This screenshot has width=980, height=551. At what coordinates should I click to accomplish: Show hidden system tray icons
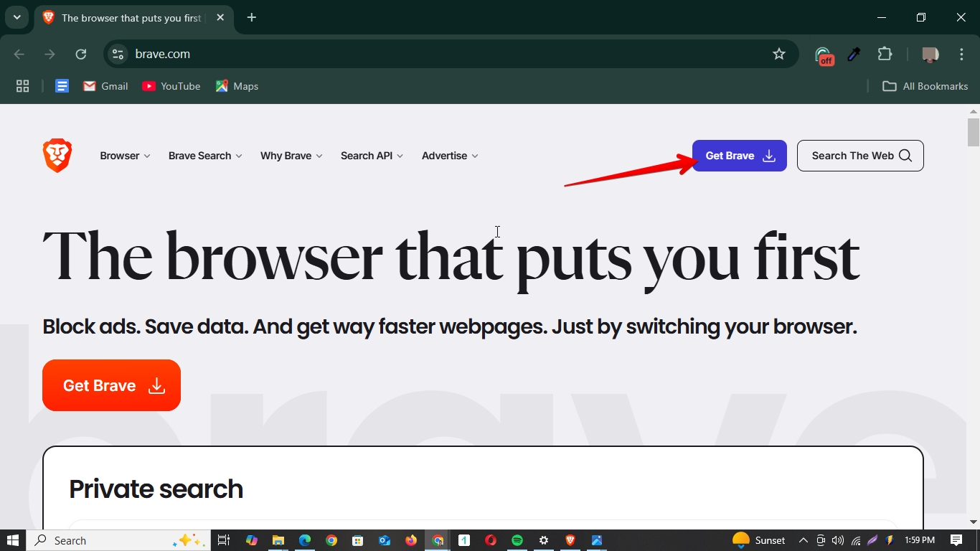(804, 540)
